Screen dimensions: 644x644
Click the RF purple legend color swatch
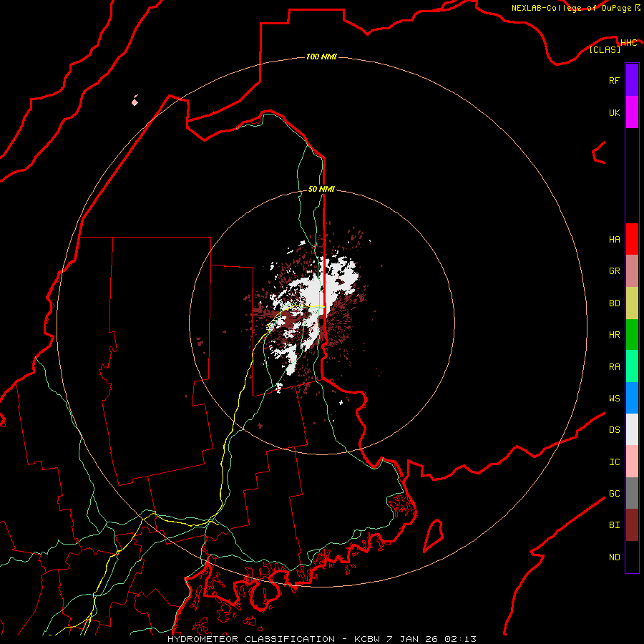632,80
